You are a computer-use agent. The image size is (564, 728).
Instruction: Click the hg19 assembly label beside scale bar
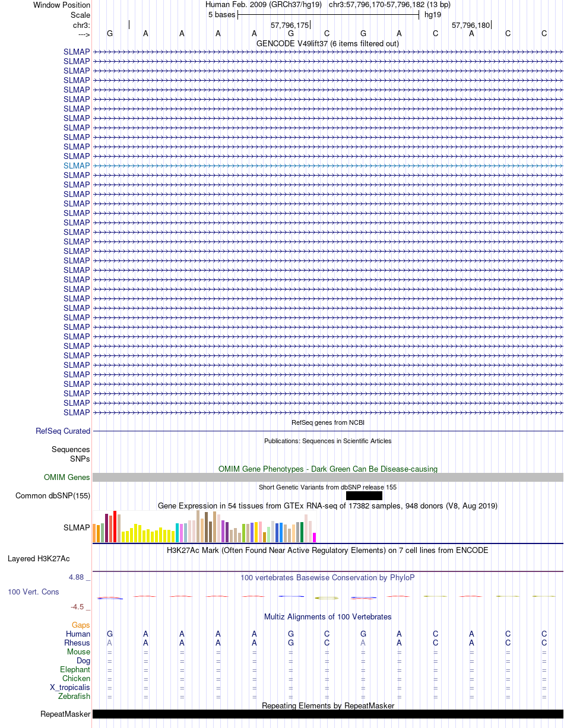click(432, 15)
